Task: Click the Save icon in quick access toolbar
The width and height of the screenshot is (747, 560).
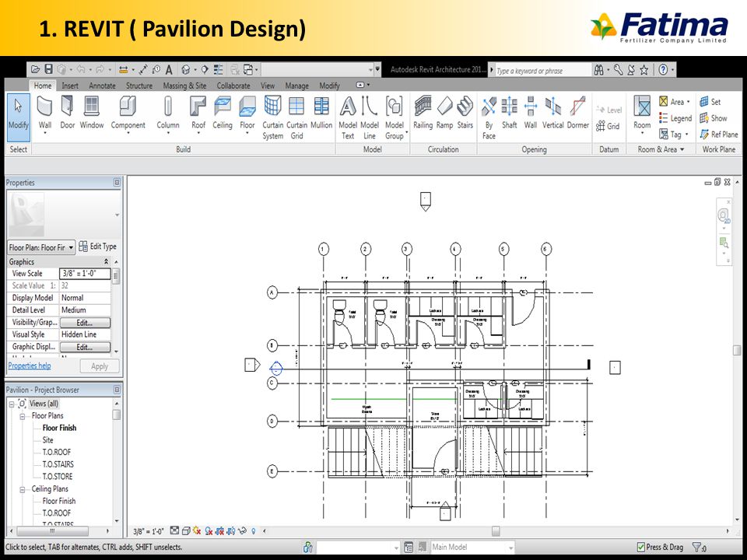Action: coord(48,69)
